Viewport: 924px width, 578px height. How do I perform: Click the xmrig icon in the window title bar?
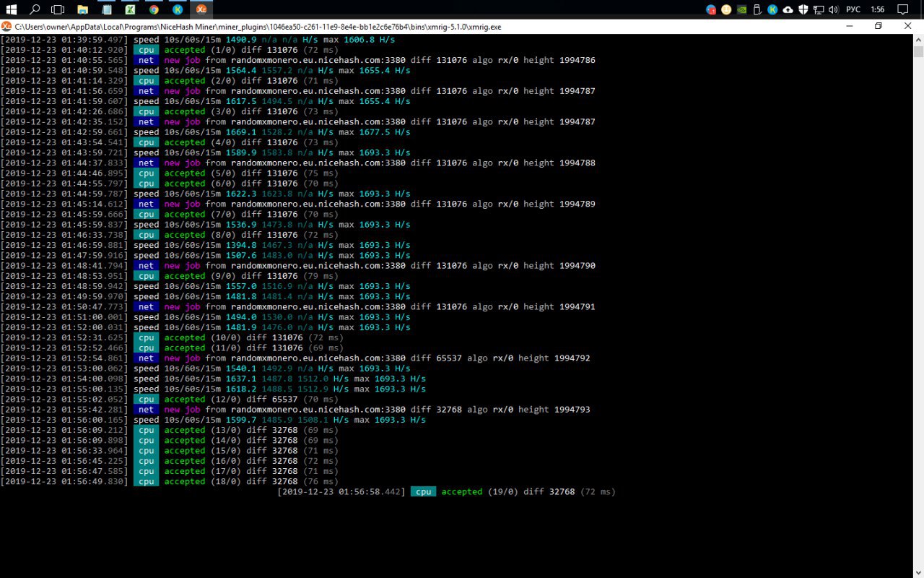(x=6, y=26)
